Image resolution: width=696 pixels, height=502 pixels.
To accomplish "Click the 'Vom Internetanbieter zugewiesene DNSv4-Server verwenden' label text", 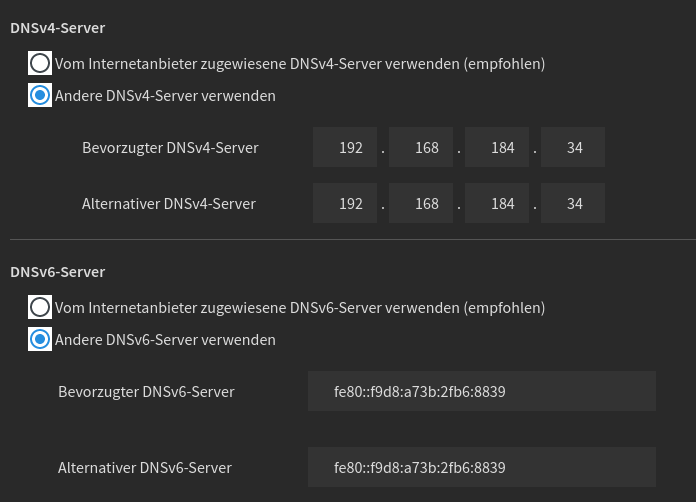I will (x=257, y=64).
